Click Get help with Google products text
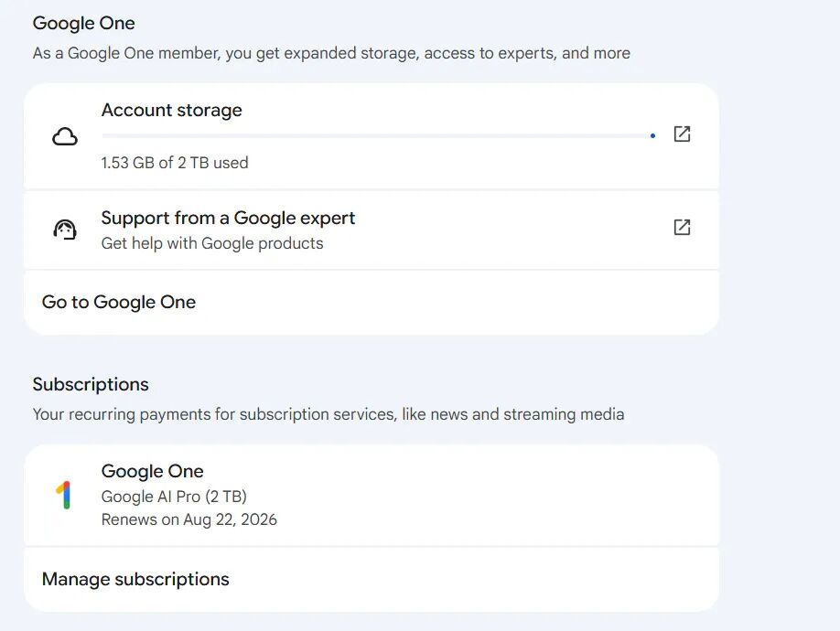This screenshot has width=840, height=631. coord(212,243)
